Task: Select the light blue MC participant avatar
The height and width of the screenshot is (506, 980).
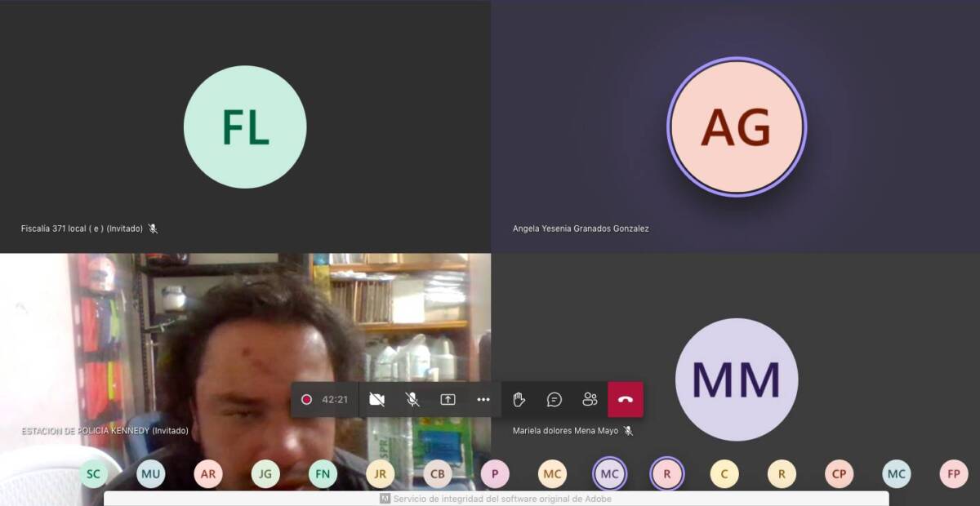Action: 897,473
